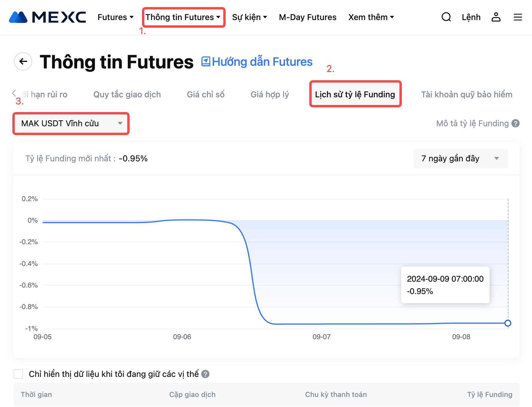This screenshot has height=407, width=532.
Task: Click the Lệnh orders button
Action: click(471, 17)
